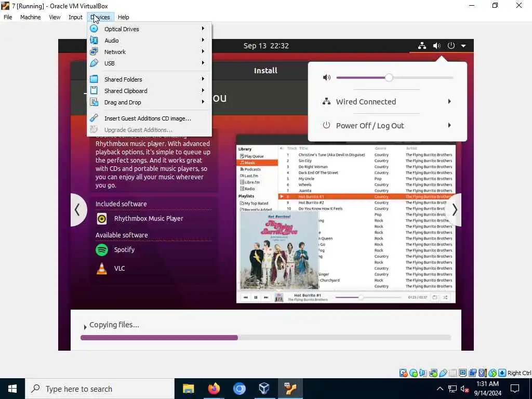Image resolution: width=532 pixels, height=399 pixels.
Task: Click the optical drive status bar icon
Action: point(413,373)
